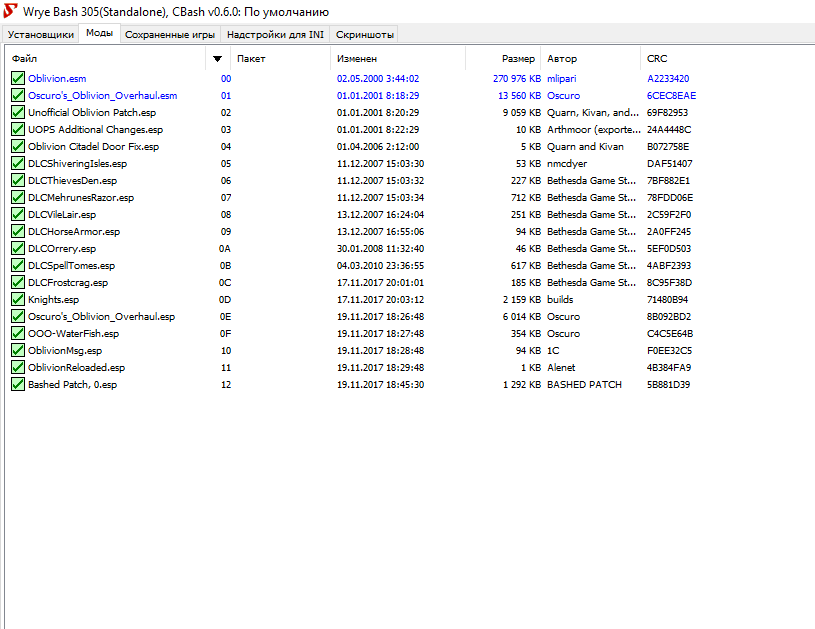Disable UOPS Additional Changes.esp
This screenshot has width=815, height=629.
18,129
